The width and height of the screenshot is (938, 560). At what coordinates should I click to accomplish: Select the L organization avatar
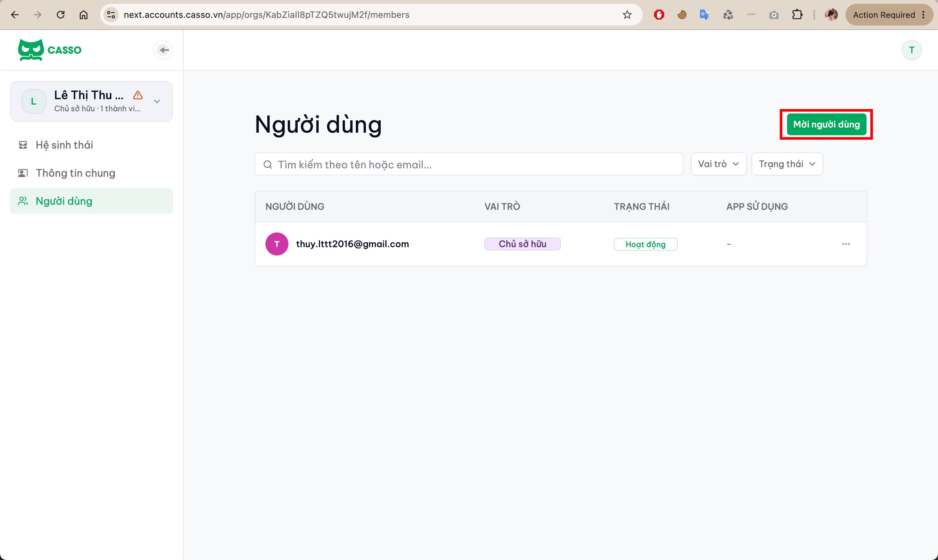pyautogui.click(x=33, y=101)
